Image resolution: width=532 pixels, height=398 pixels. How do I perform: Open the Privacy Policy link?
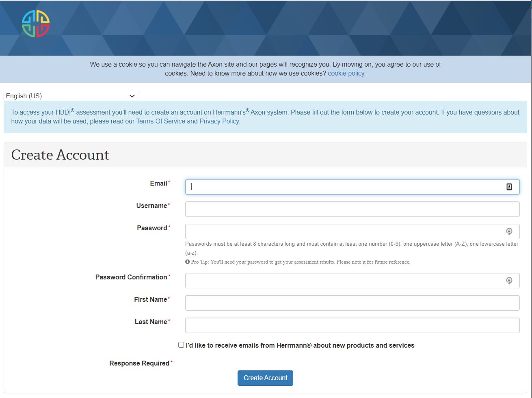click(x=219, y=121)
